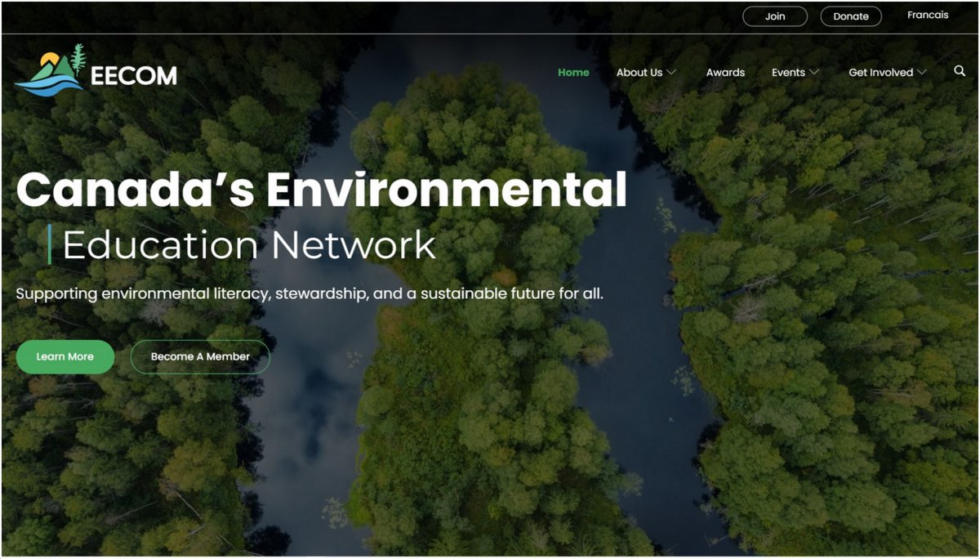This screenshot has height=559, width=980.
Task: Expand the Events dropdown chevron
Action: pyautogui.click(x=814, y=72)
